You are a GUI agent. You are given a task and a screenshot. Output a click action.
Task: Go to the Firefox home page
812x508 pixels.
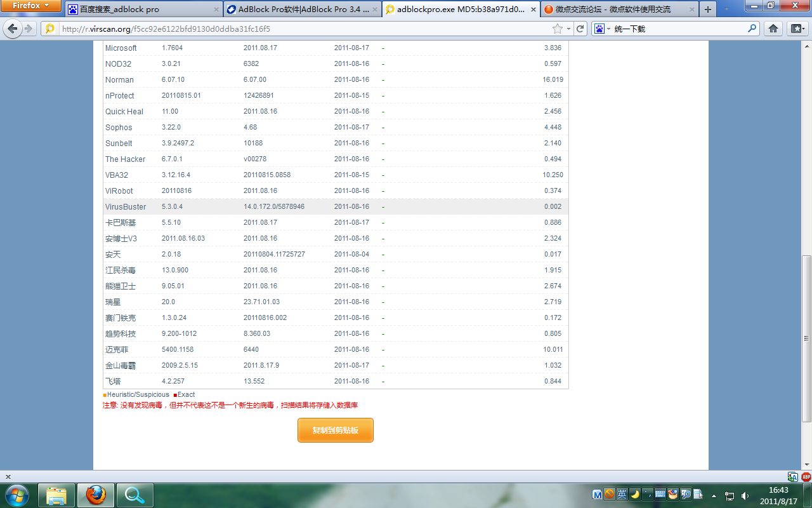click(773, 29)
